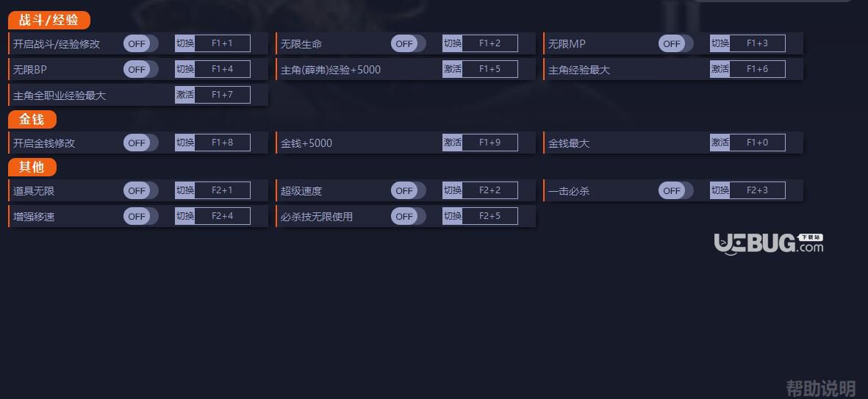Click 激活 next to 金钱+5000
Image resolution: width=868 pixels, height=399 pixels.
(452, 143)
